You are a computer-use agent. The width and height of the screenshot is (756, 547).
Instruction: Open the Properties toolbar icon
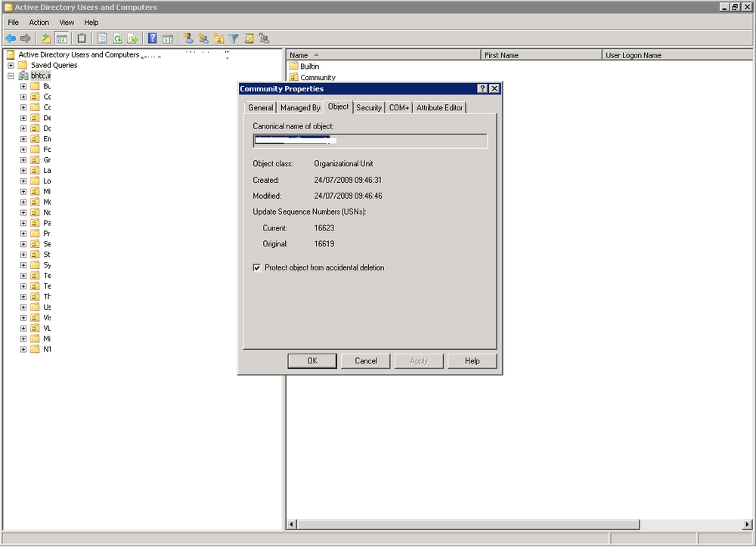click(102, 39)
